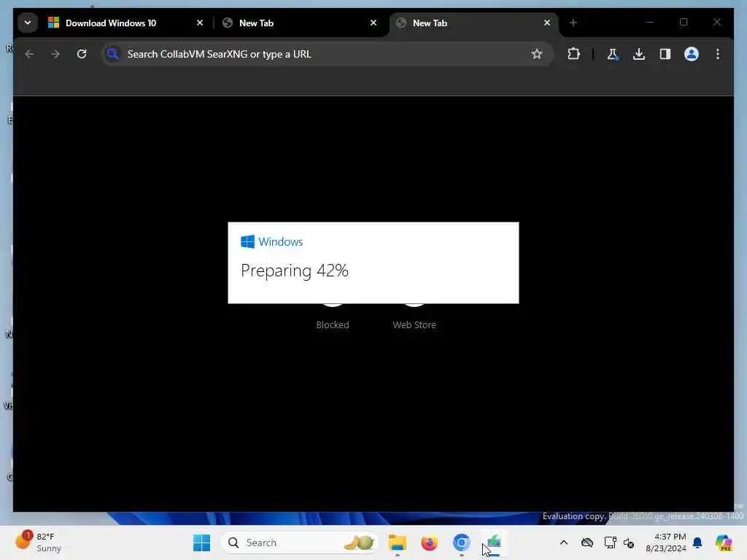Open the tab search dropdown arrow
Screen dimensions: 747x560
(x=28, y=23)
